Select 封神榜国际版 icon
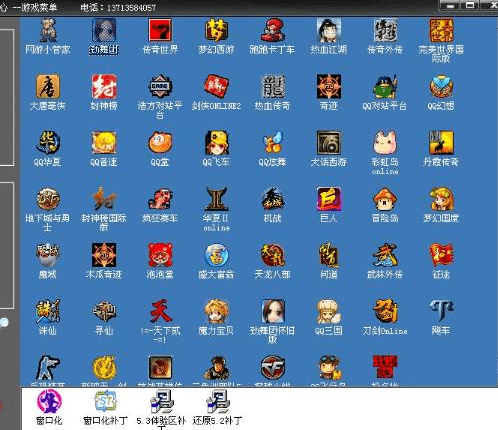The height and width of the screenshot is (430, 498). point(104,199)
